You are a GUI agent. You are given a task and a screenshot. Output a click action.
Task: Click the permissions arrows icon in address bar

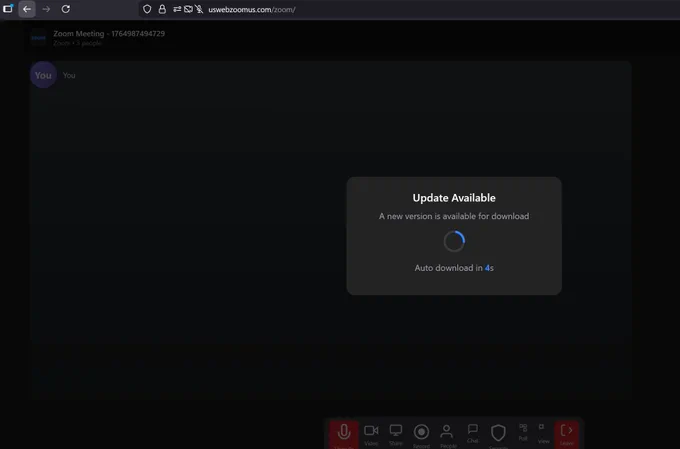click(177, 9)
